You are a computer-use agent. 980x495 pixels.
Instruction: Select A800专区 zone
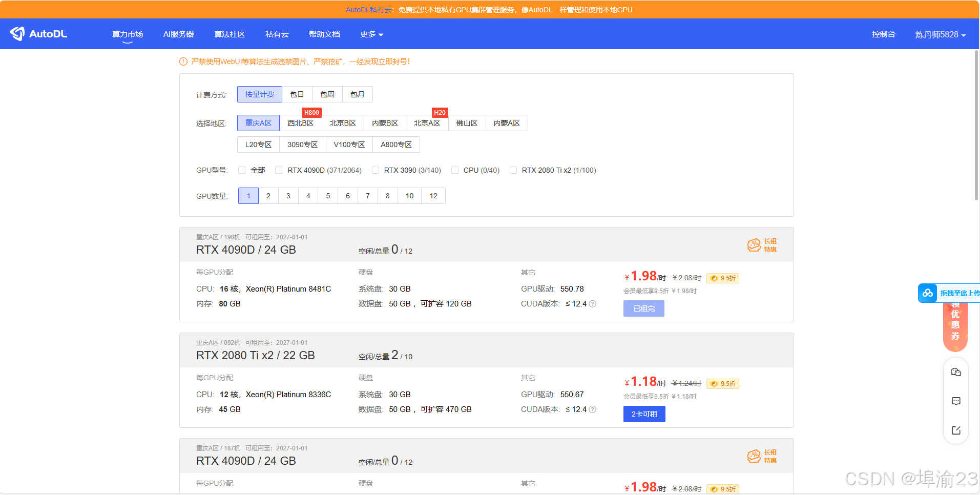click(397, 145)
